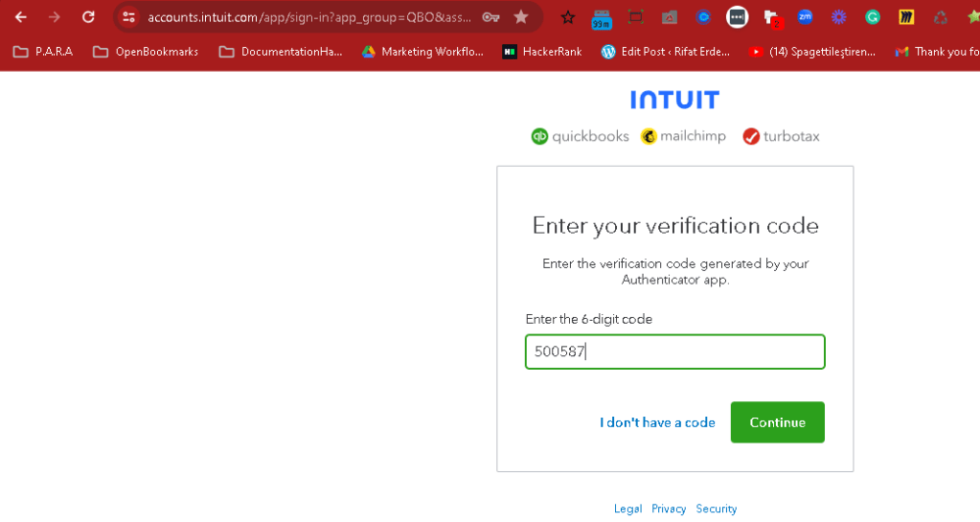The image size is (980, 522).
Task: Open the recycle arrows extension icon
Action: (940, 17)
